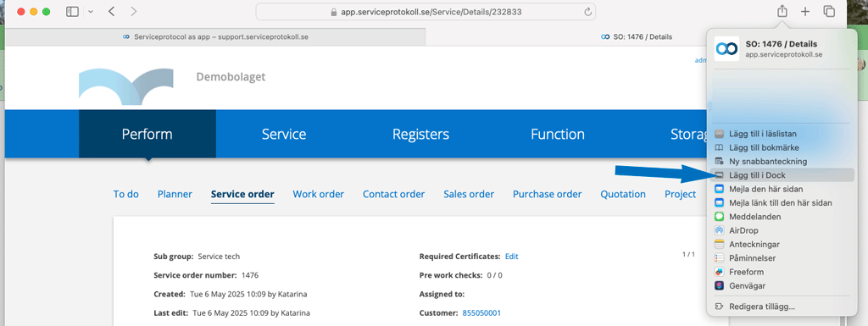Click the Sub group Service tech text
This screenshot has height=326, width=868.
tap(197, 257)
